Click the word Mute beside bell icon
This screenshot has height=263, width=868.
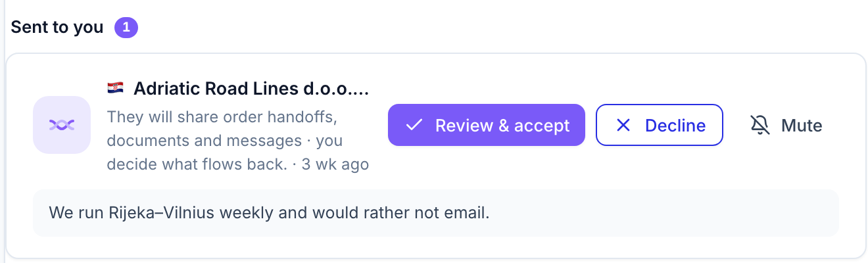coord(802,125)
